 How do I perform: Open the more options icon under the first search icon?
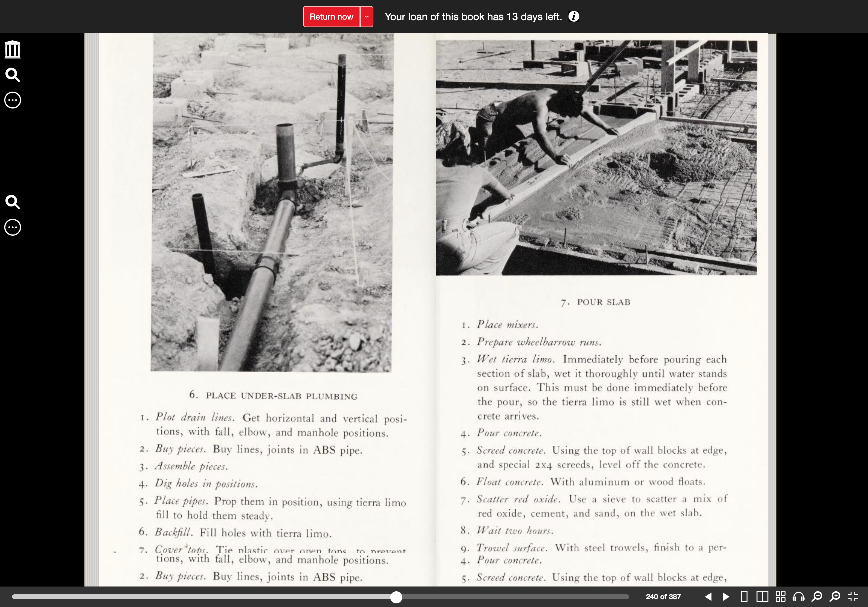12,100
